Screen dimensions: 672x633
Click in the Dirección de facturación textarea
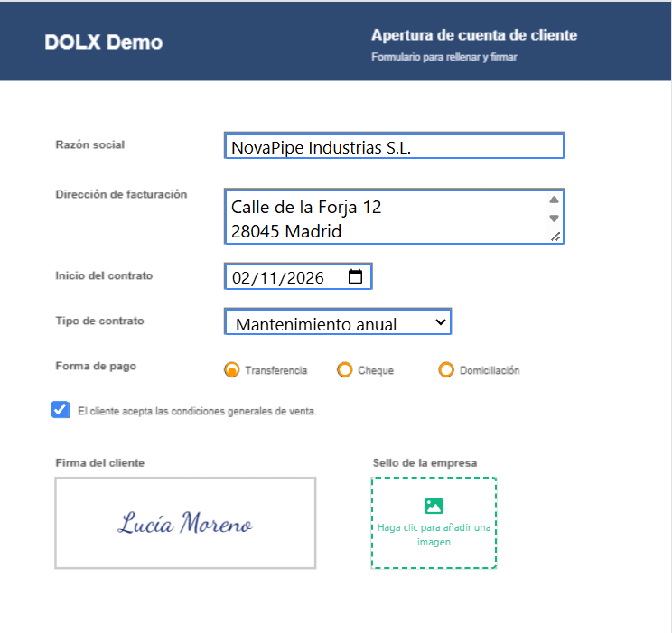tap(395, 217)
